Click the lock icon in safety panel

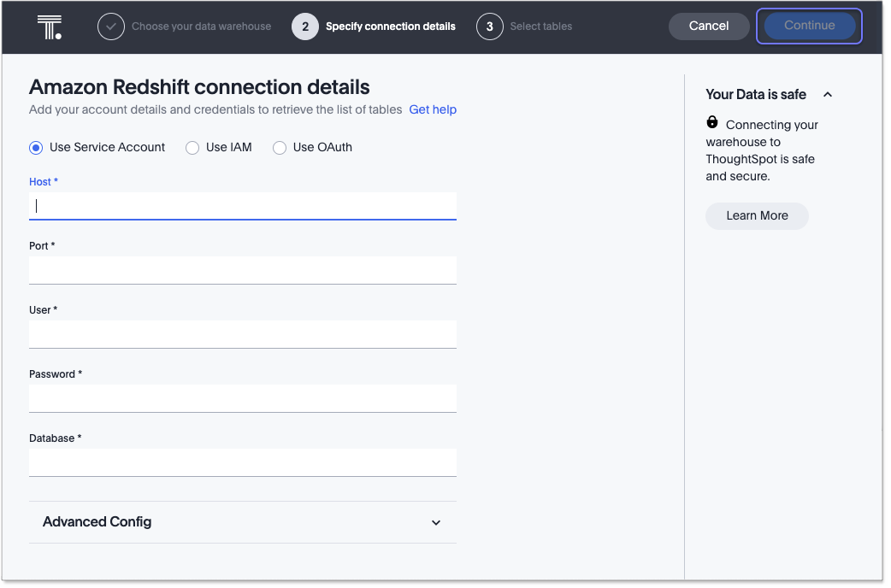712,123
